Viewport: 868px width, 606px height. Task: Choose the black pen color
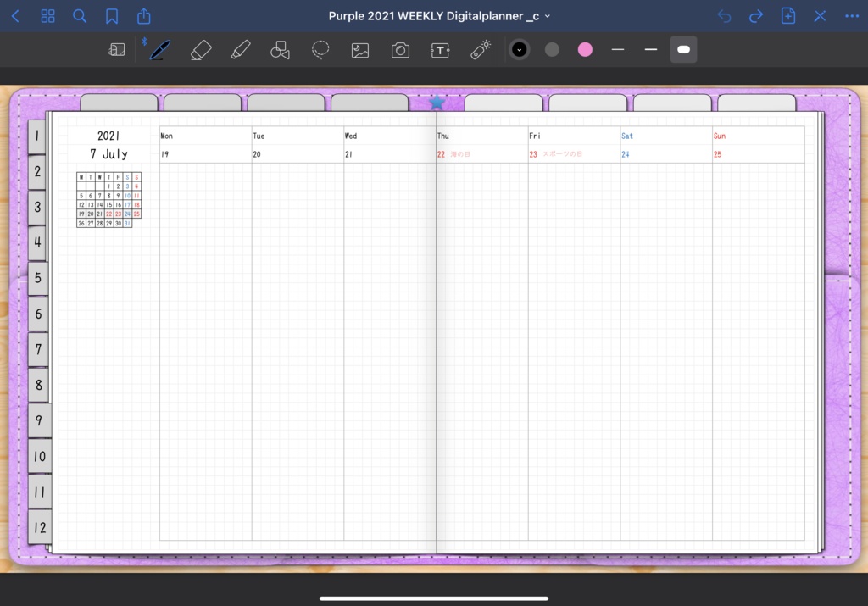coord(520,50)
